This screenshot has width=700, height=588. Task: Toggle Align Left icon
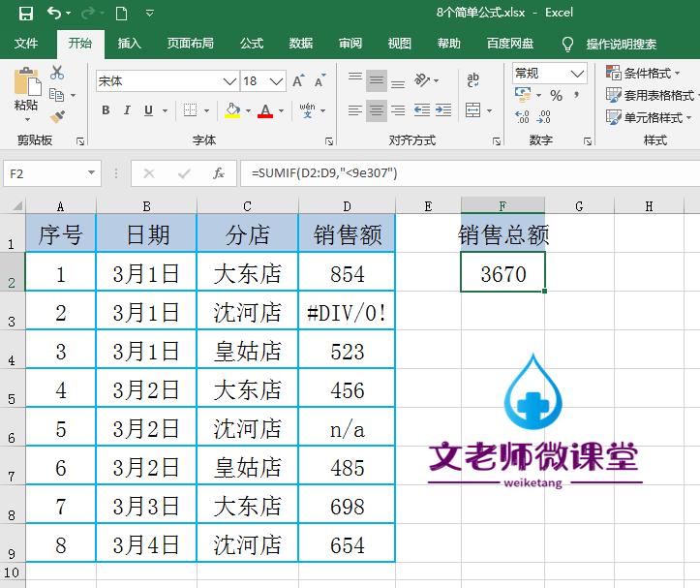click(355, 109)
